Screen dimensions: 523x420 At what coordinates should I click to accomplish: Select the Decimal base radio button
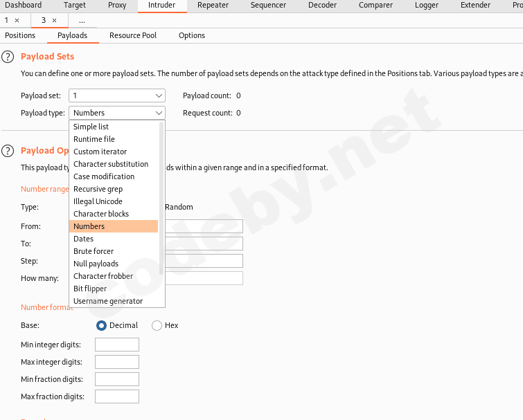pyautogui.click(x=102, y=325)
